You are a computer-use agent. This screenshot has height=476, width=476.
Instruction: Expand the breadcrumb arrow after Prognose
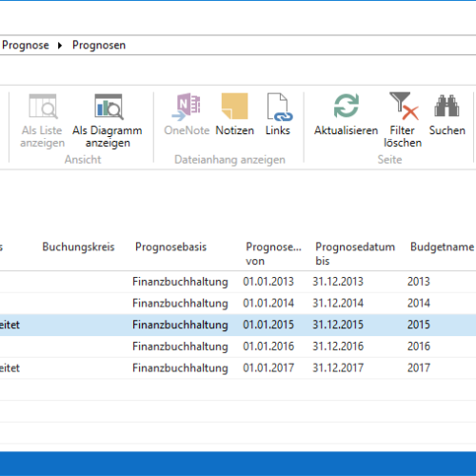pyautogui.click(x=60, y=46)
